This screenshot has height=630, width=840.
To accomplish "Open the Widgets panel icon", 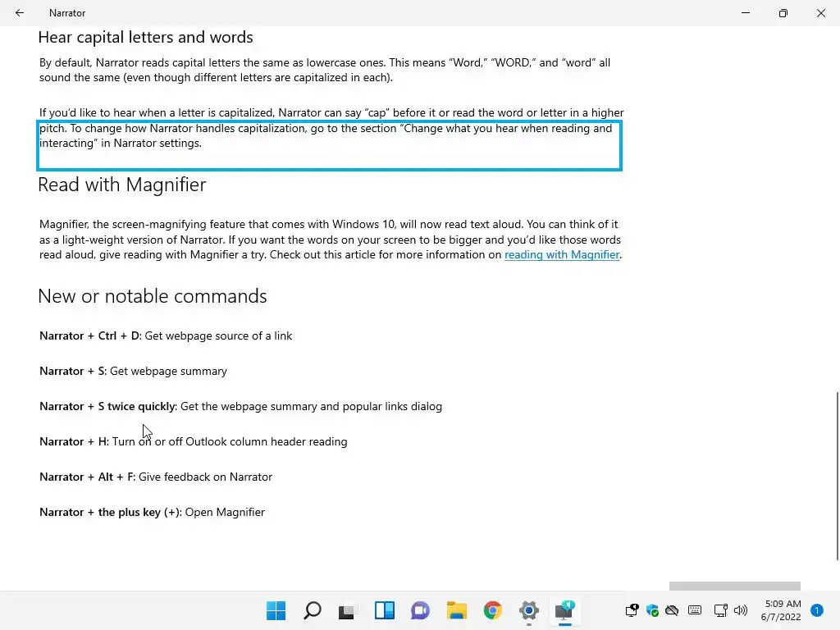I will 384,610.
